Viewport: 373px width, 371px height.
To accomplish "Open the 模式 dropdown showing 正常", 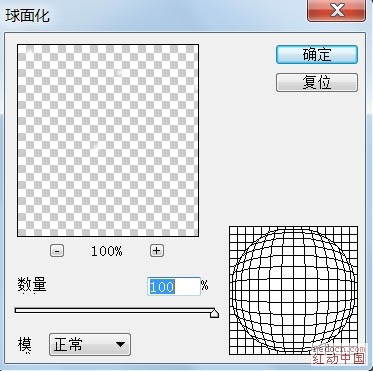I will pyautogui.click(x=90, y=344).
